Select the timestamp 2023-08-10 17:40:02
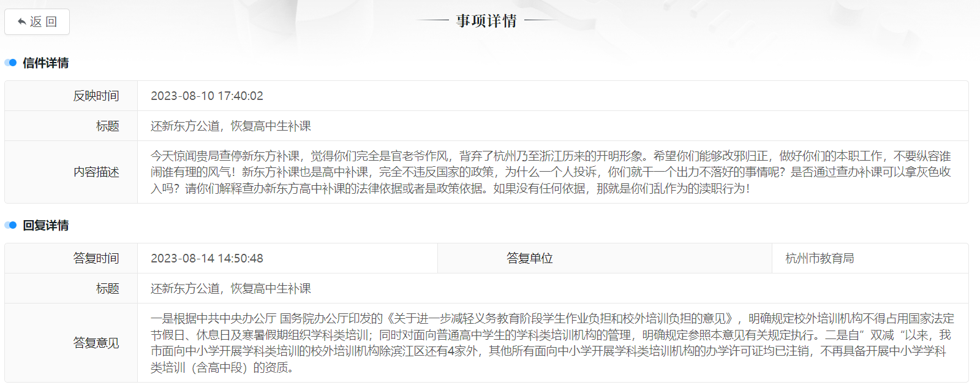The width and height of the screenshot is (980, 390). [x=207, y=96]
